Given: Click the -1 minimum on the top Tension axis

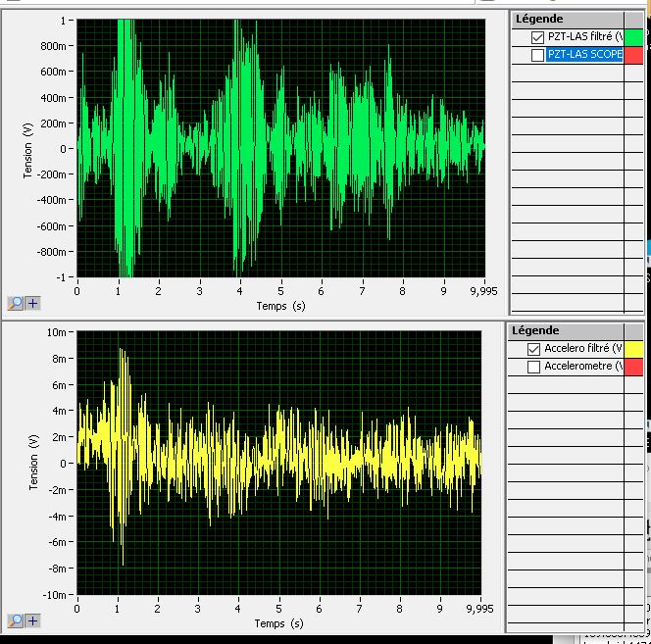Looking at the screenshot, I should tap(65, 277).
